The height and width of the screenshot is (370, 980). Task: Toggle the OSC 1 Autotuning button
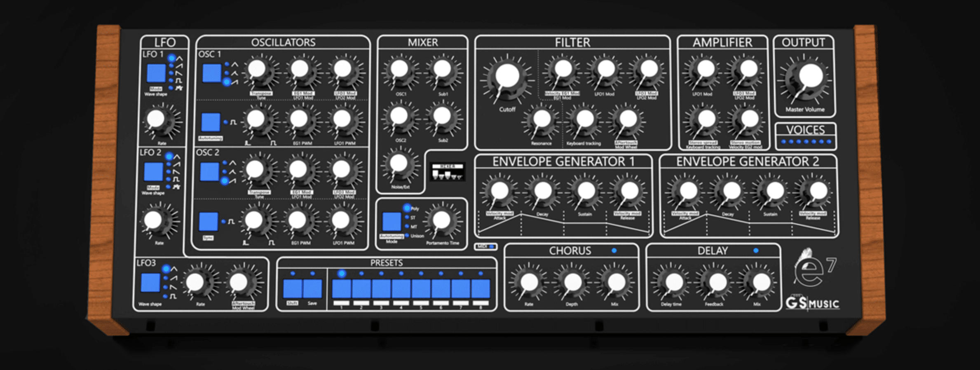211,122
